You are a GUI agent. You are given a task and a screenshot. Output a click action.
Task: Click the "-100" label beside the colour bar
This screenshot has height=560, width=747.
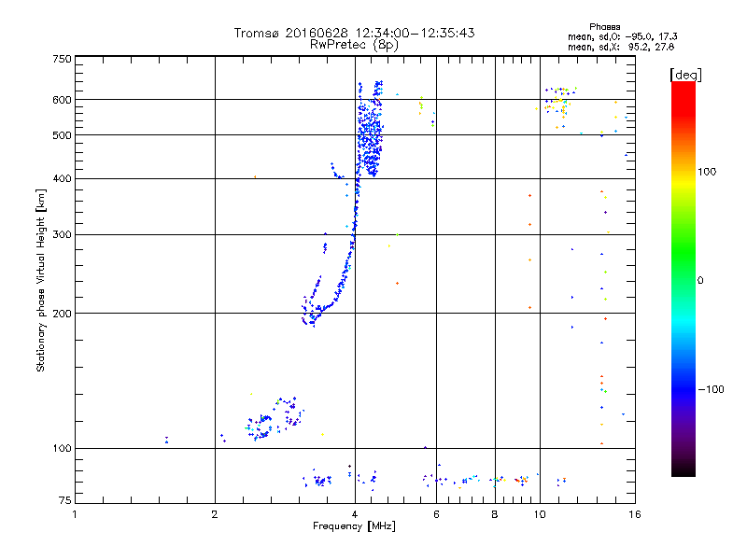pyautogui.click(x=712, y=389)
